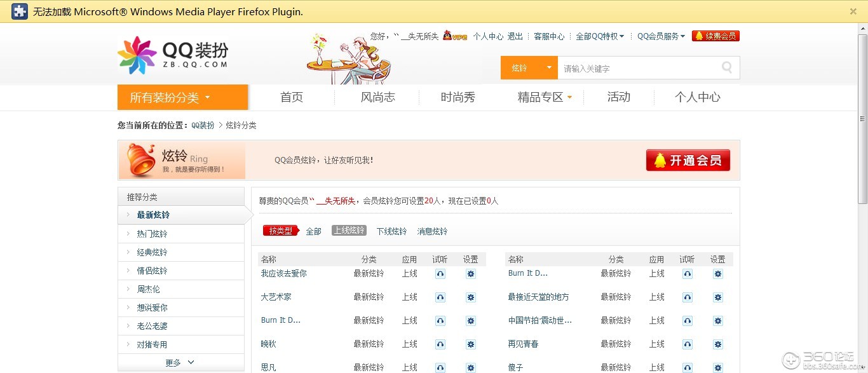Screen dimensions: 868x373
Task: Select the 上线炫铃 filter
Action: point(349,231)
